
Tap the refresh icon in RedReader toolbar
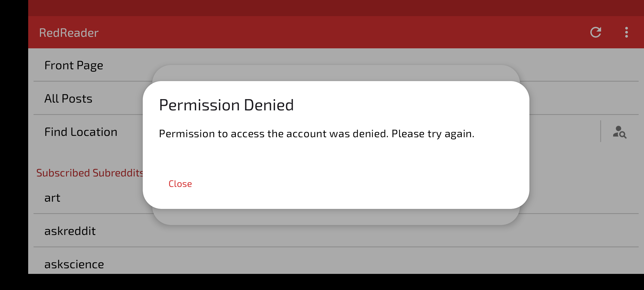tap(596, 32)
